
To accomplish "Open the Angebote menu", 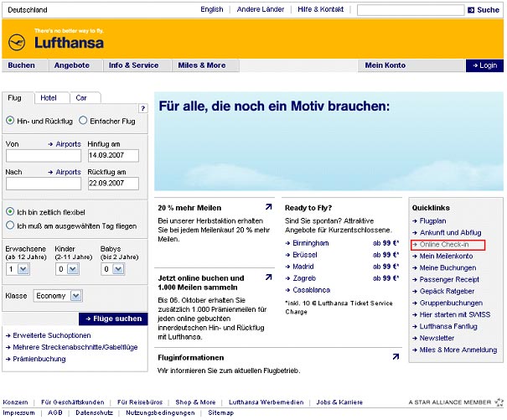I will pos(72,65).
